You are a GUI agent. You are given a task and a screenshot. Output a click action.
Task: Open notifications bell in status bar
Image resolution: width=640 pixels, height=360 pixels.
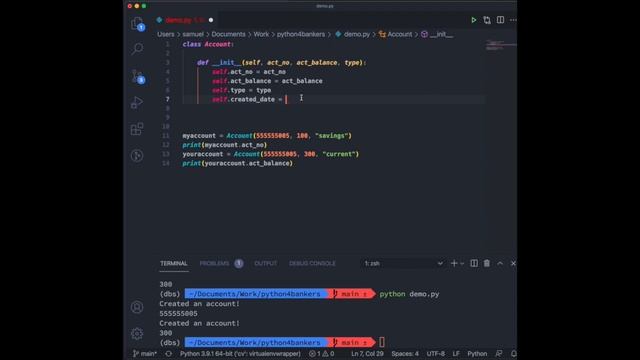tap(513, 353)
